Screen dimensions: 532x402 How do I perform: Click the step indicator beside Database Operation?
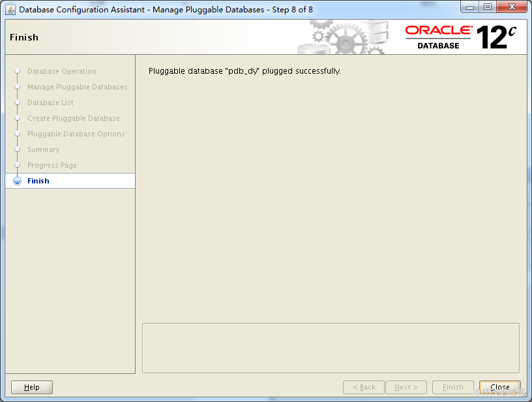click(x=17, y=71)
